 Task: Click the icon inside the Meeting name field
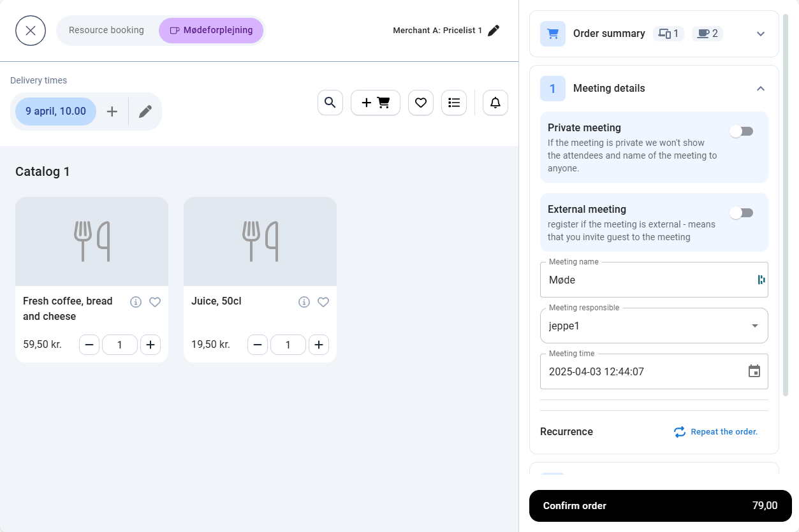pos(761,280)
